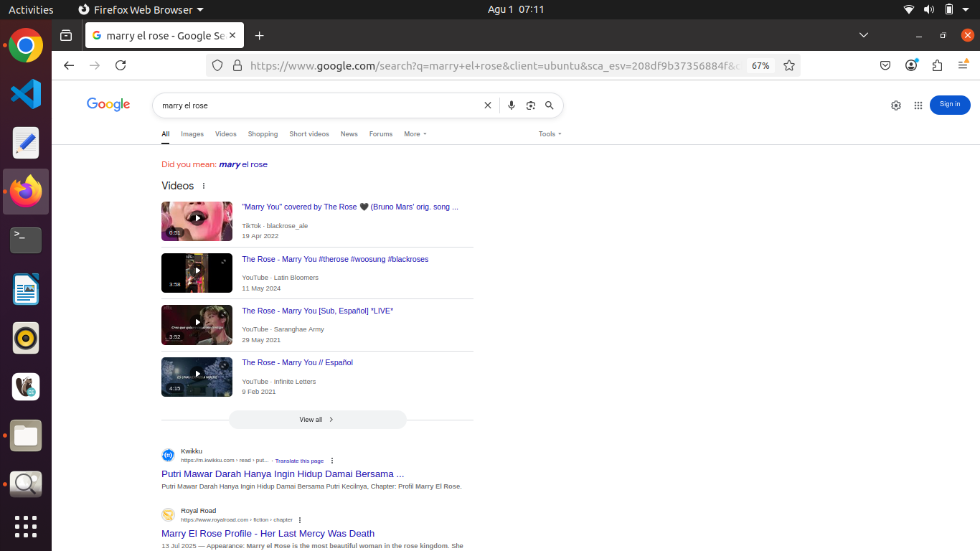Reload the page in Firefox toolbar
The height and width of the screenshot is (551, 980).
(x=121, y=65)
